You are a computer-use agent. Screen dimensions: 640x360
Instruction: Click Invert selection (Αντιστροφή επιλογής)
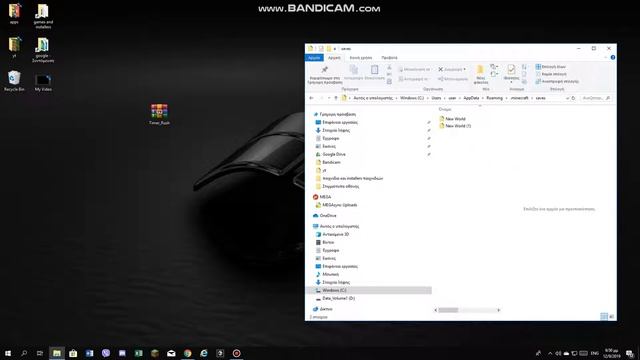[557, 81]
